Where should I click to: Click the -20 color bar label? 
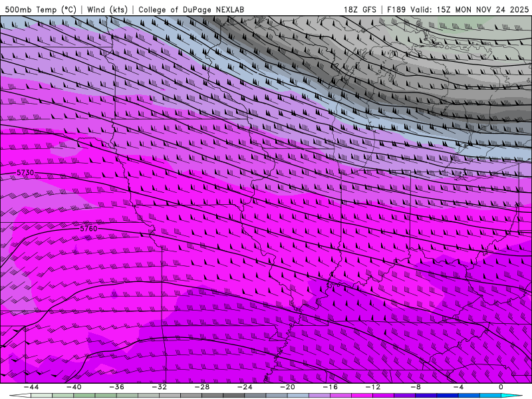point(287,387)
